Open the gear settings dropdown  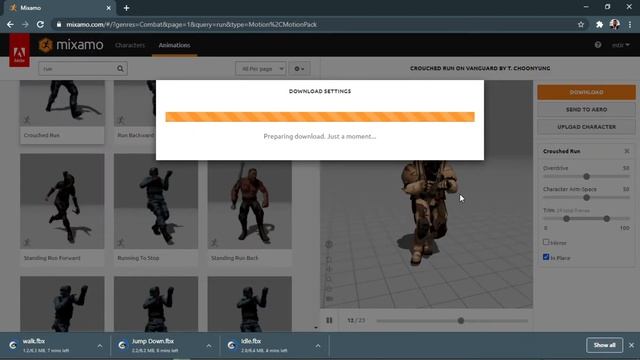pyautogui.click(x=299, y=69)
